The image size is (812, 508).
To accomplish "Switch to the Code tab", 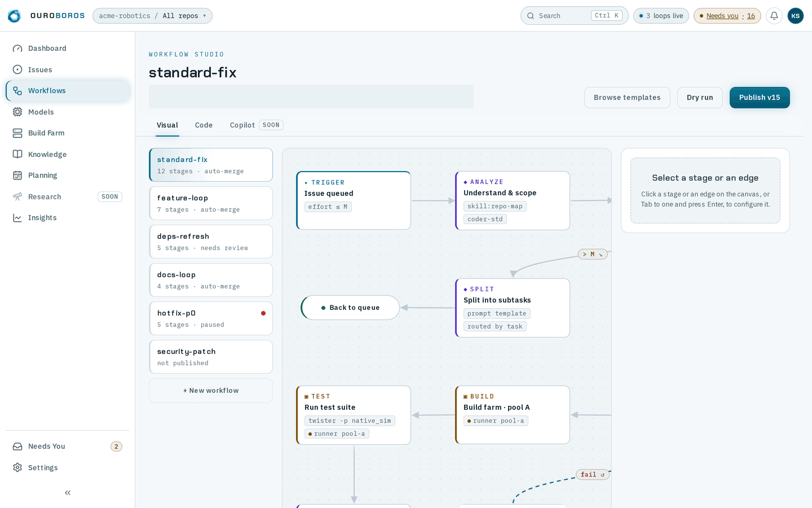I will [x=204, y=125].
